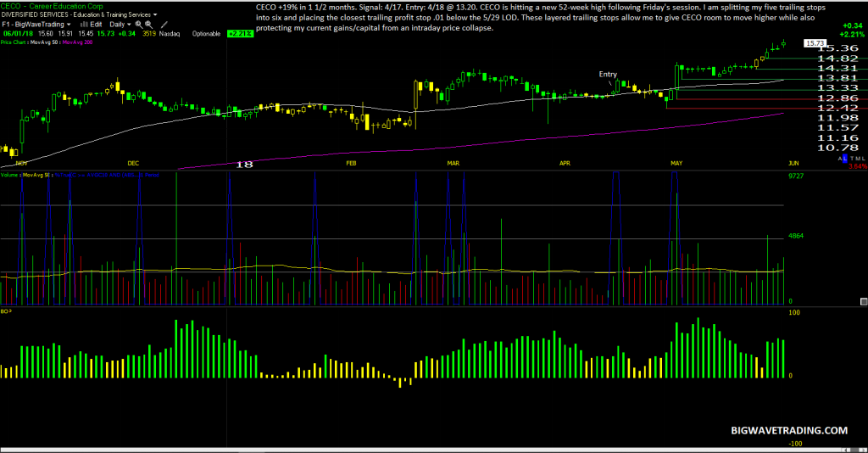Click the FEB month label on time axis

(x=351, y=164)
